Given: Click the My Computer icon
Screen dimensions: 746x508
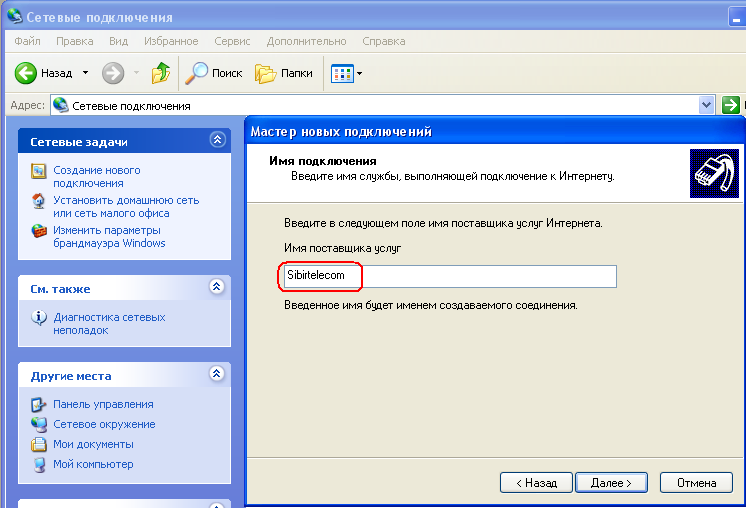Looking at the screenshot, I should click(x=39, y=464).
